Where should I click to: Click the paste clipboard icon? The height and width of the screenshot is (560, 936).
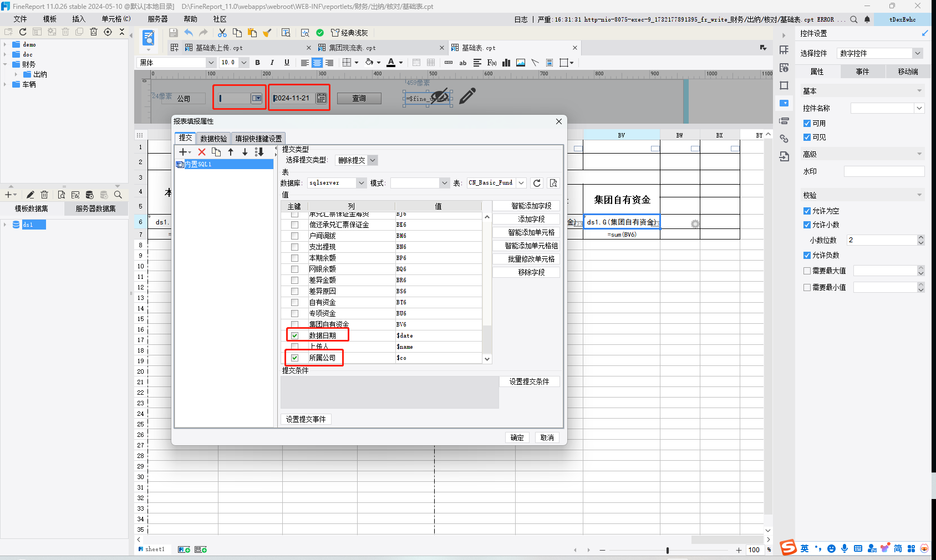pyautogui.click(x=252, y=33)
